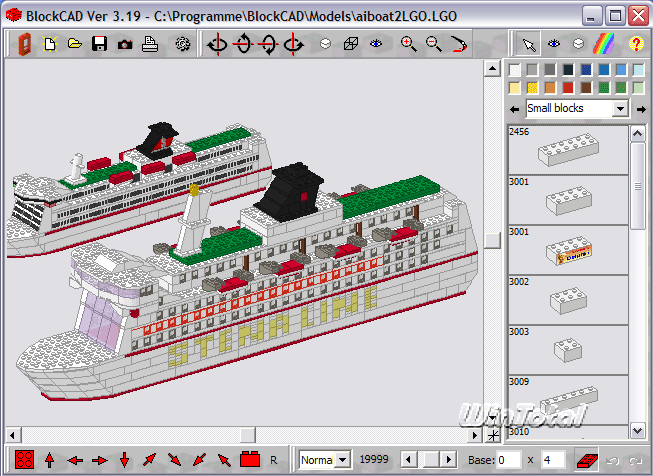Open help with the question mark icon
The height and width of the screenshot is (476, 653).
point(635,44)
